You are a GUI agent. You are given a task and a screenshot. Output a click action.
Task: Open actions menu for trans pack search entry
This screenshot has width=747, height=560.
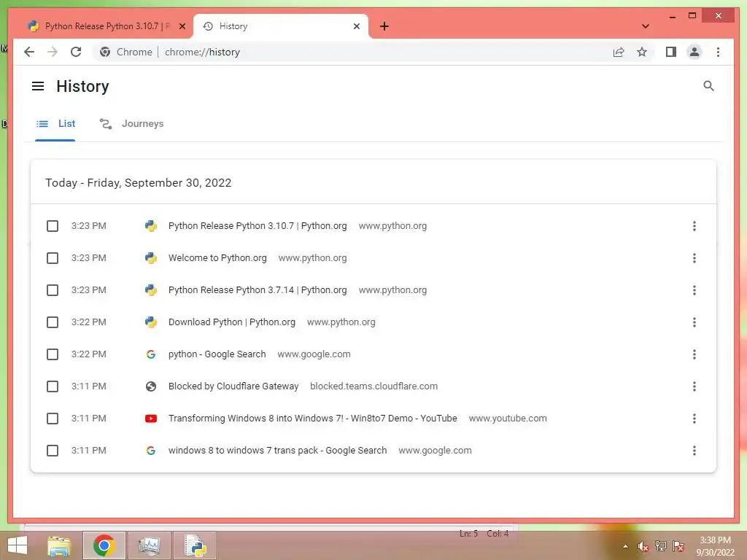coord(694,451)
